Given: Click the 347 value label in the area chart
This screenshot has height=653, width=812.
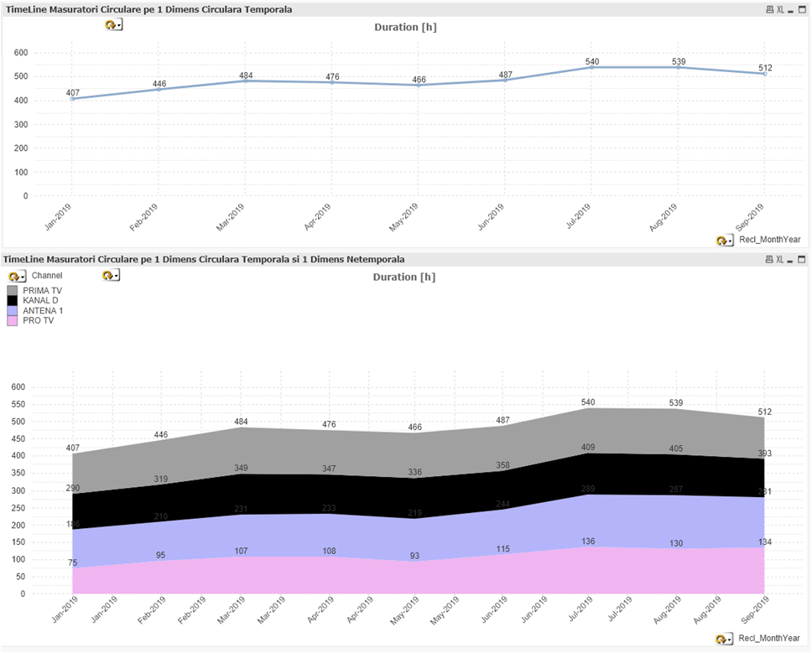Looking at the screenshot, I should coord(329,469).
